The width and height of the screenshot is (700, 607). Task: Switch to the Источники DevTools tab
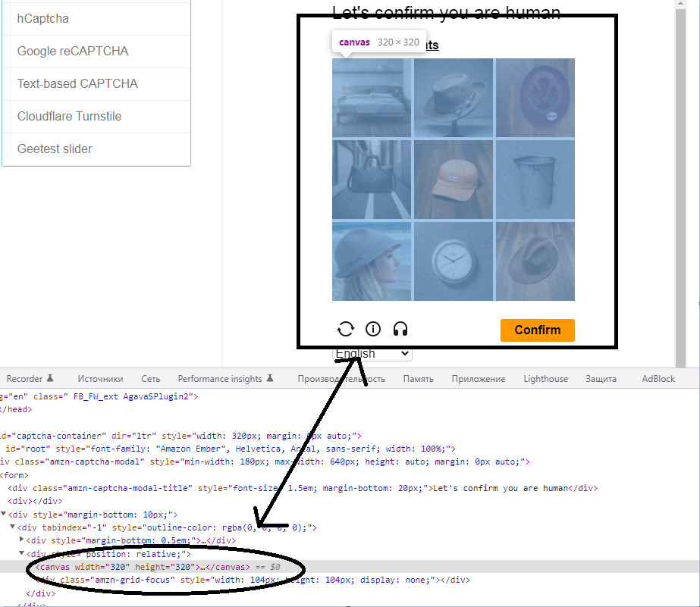[x=100, y=379]
